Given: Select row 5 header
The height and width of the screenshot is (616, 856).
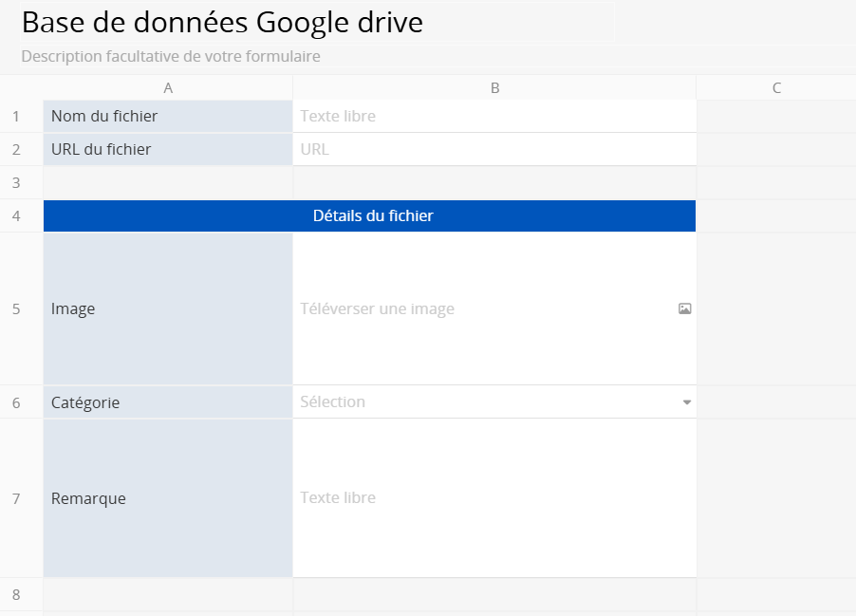Looking at the screenshot, I should click(x=16, y=308).
